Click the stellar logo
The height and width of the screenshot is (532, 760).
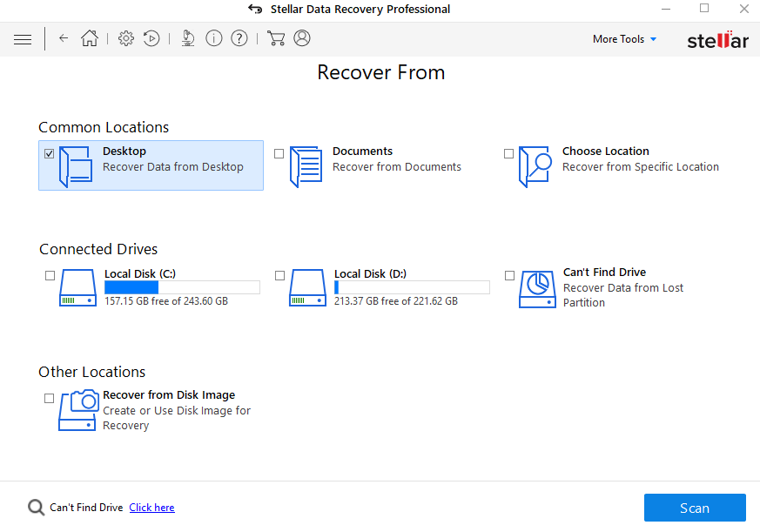(718, 40)
